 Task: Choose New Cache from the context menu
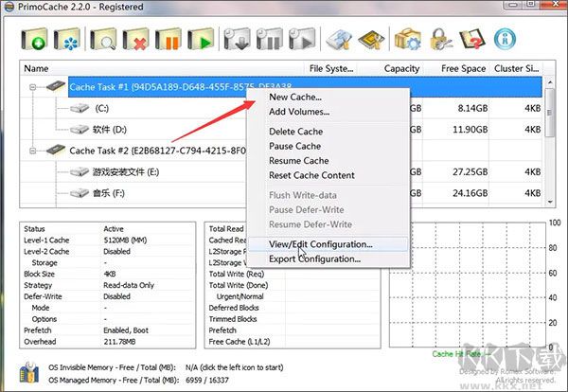(x=294, y=97)
